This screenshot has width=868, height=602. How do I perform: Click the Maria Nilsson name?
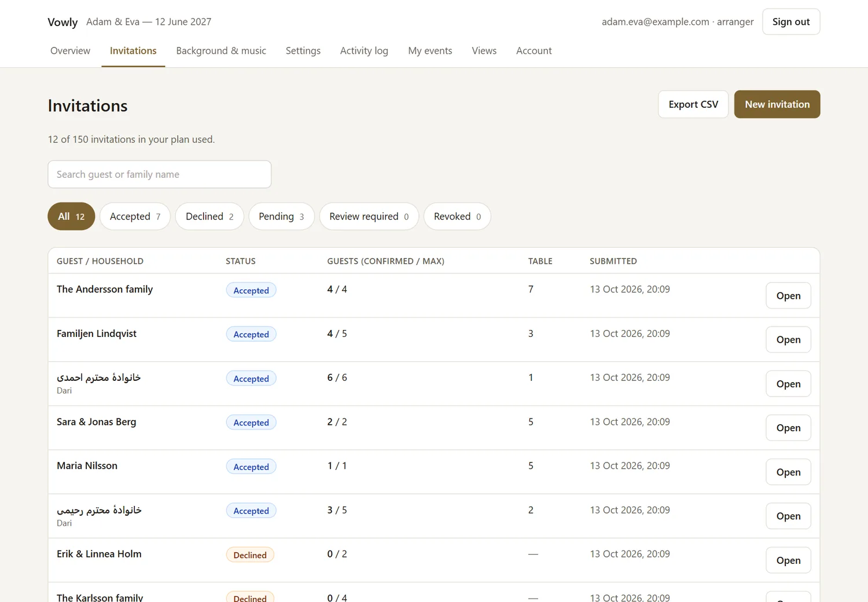[x=87, y=466]
